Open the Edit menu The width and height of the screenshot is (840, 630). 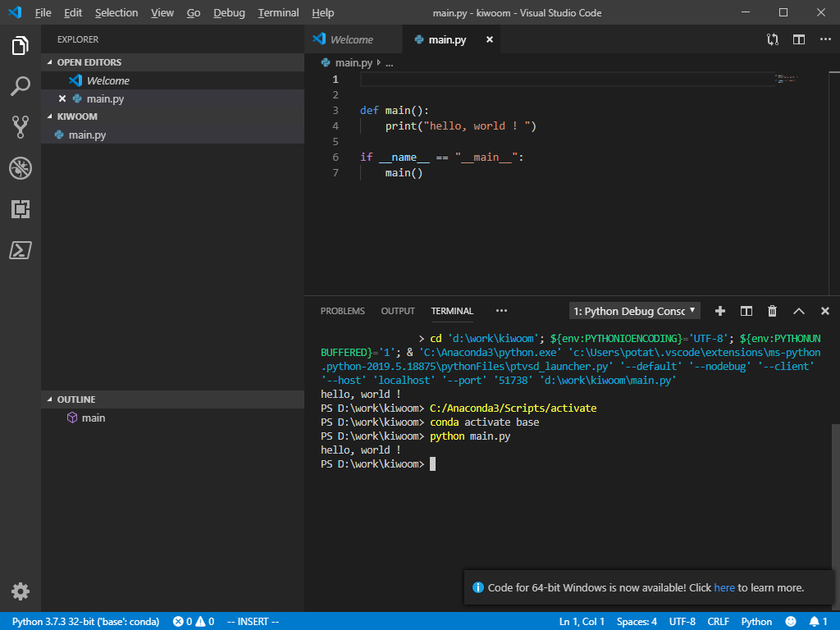(73, 12)
